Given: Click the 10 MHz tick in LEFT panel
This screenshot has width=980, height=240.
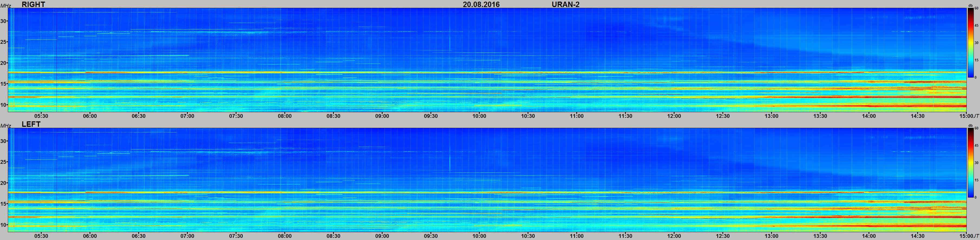Looking at the screenshot, I should click(x=4, y=224).
